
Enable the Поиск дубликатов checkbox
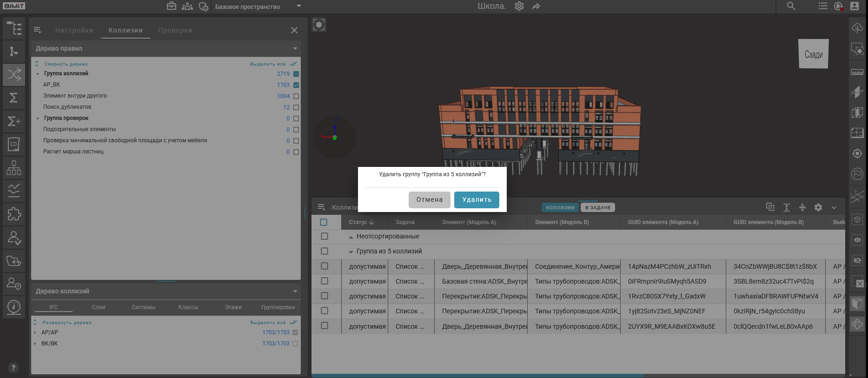click(296, 107)
